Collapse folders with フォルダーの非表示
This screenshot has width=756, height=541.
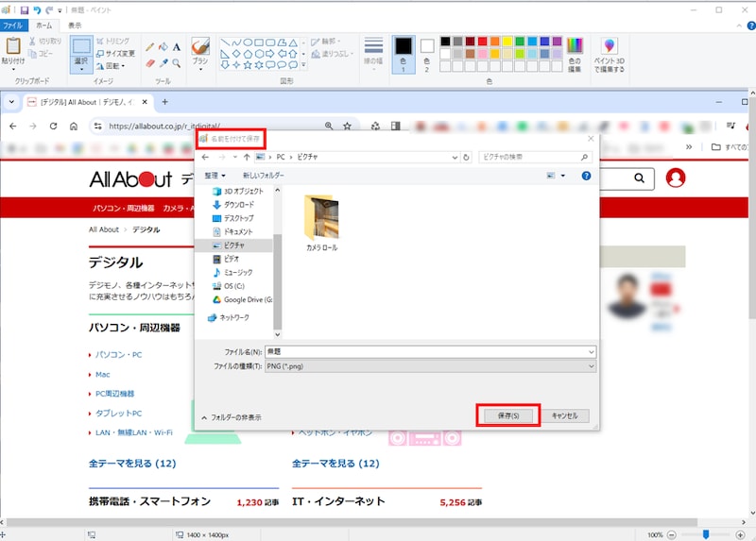tap(232, 417)
